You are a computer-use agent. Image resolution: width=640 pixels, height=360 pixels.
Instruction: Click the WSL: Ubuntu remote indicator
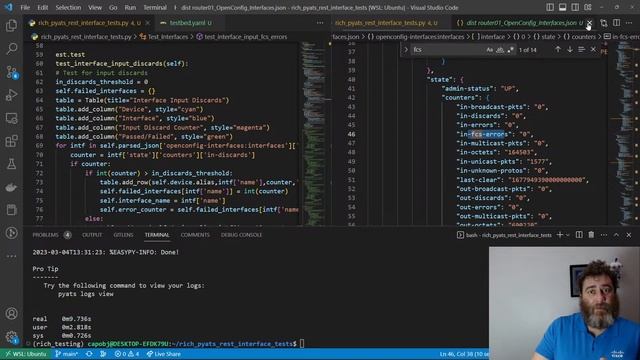[25, 354]
